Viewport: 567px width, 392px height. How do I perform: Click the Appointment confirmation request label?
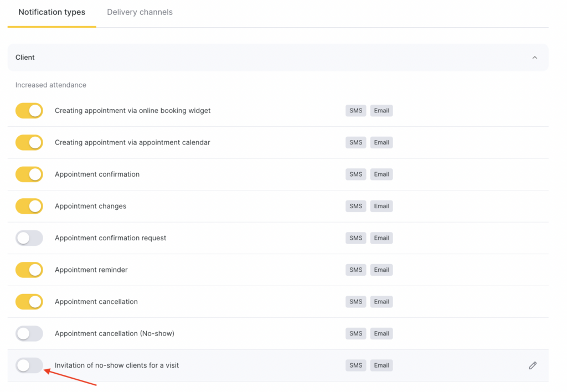110,238
